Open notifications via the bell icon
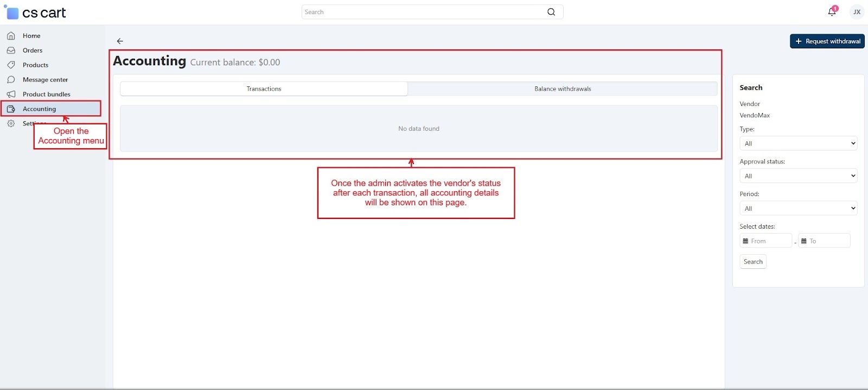 coord(832,12)
